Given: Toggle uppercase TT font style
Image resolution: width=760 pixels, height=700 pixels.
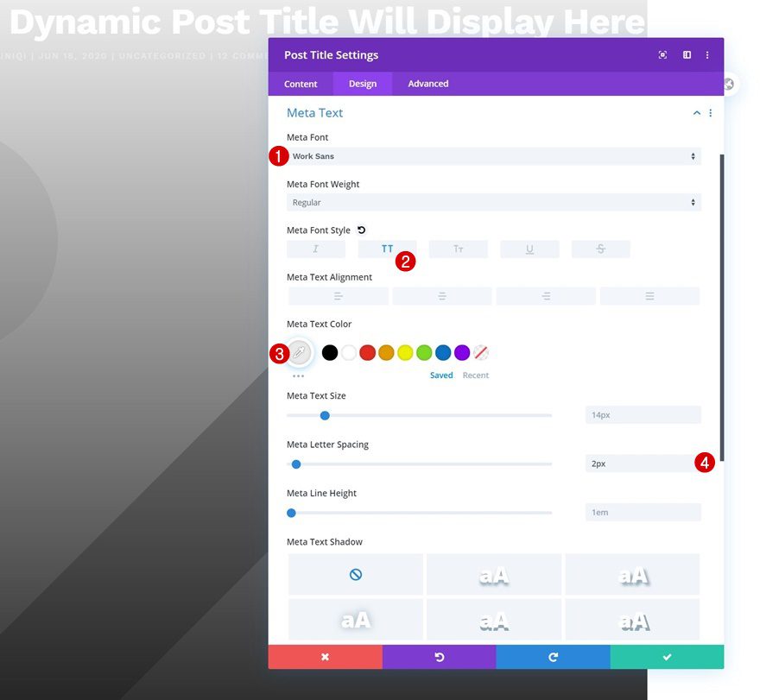Looking at the screenshot, I should tap(386, 248).
